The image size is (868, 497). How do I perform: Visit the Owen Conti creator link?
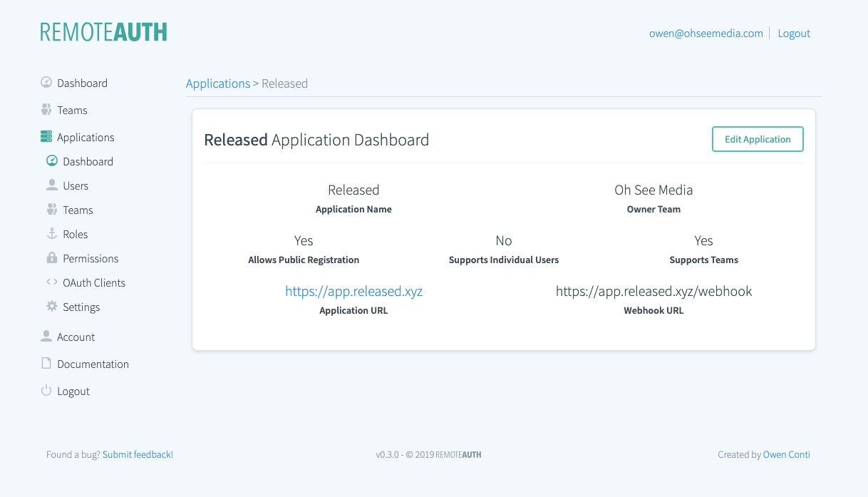click(786, 454)
